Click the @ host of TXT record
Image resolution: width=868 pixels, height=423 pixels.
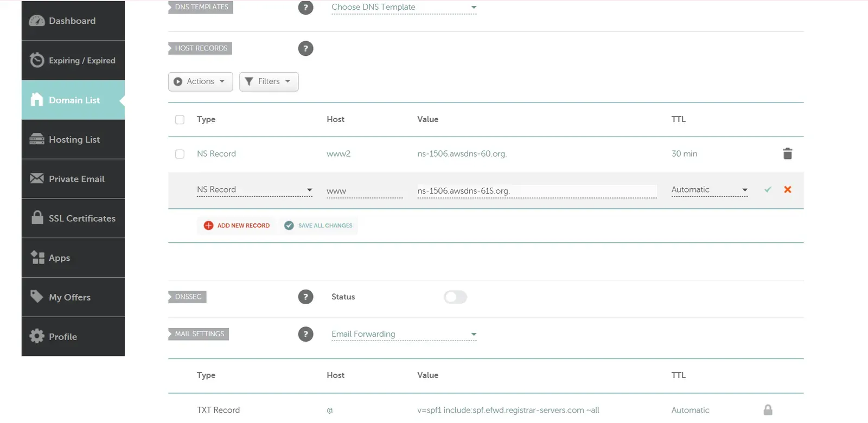click(x=330, y=411)
